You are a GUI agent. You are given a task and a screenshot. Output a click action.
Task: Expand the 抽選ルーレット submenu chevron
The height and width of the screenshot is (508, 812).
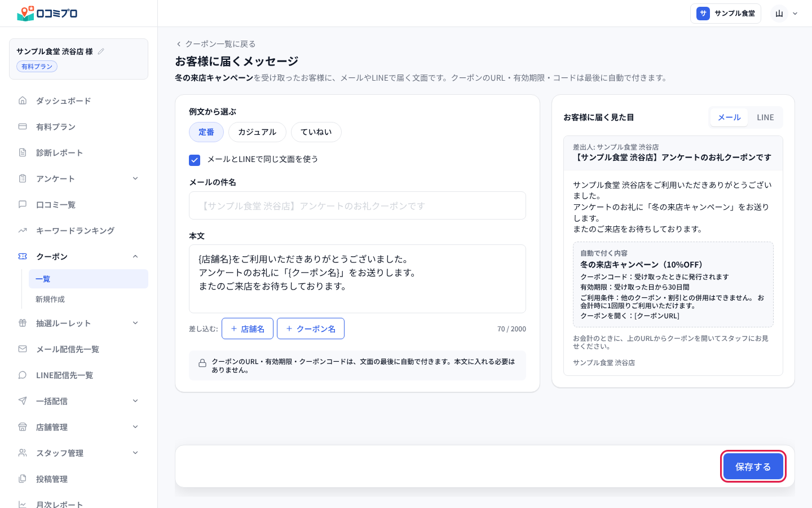click(x=135, y=323)
